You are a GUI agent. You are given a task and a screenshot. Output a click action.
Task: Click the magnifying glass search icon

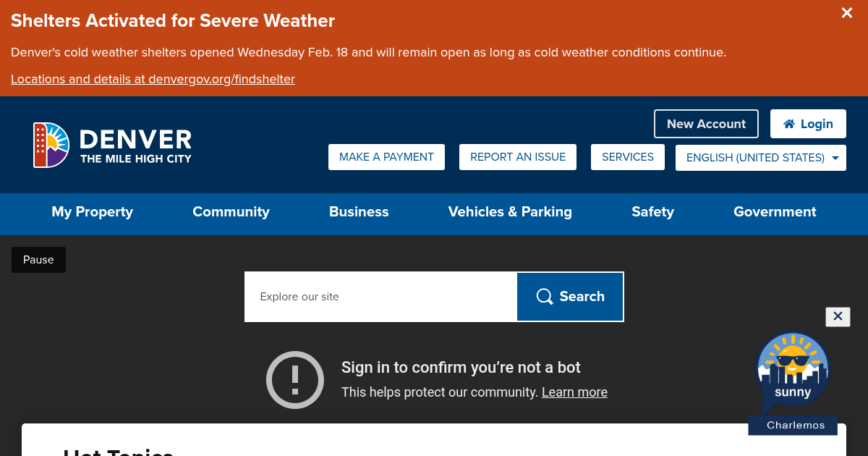tap(544, 297)
